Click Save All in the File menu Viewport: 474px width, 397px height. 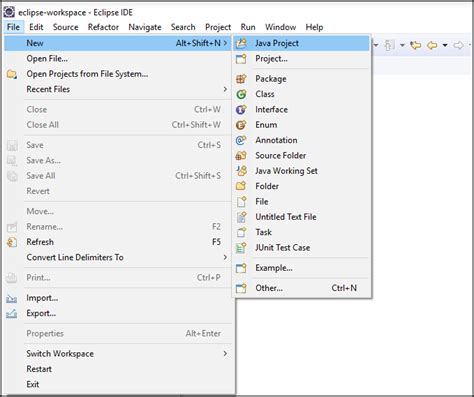pos(118,176)
